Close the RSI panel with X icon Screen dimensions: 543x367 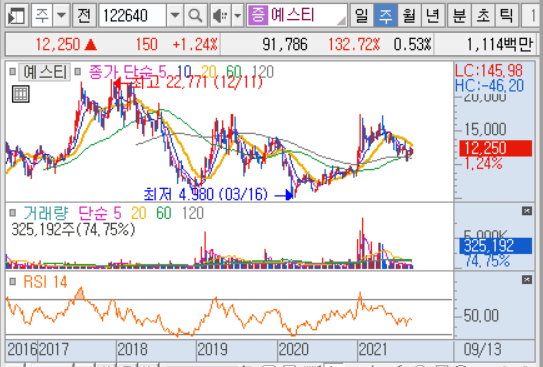pos(527,279)
